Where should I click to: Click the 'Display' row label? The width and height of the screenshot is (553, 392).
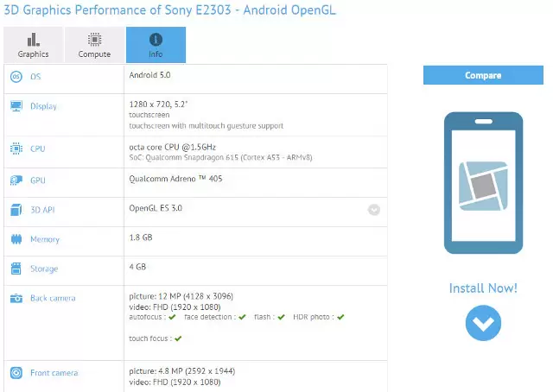point(43,106)
